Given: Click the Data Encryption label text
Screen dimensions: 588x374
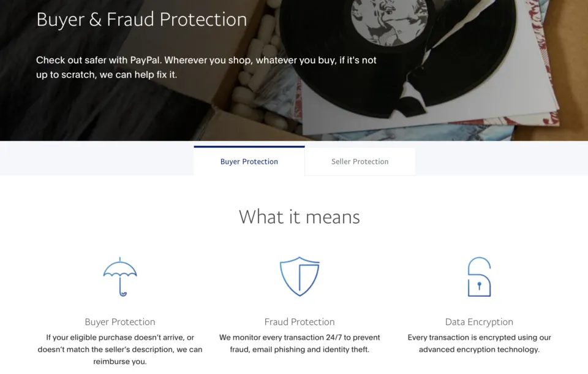Looking at the screenshot, I should tap(479, 321).
